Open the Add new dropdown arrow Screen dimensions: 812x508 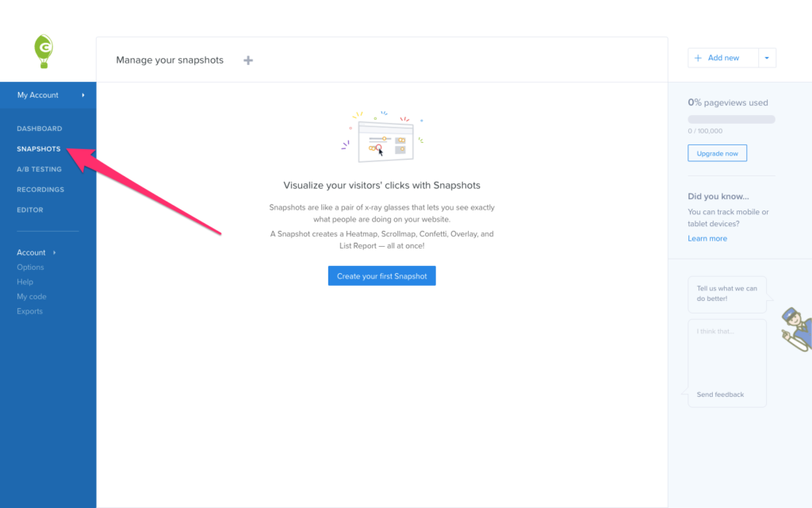767,58
